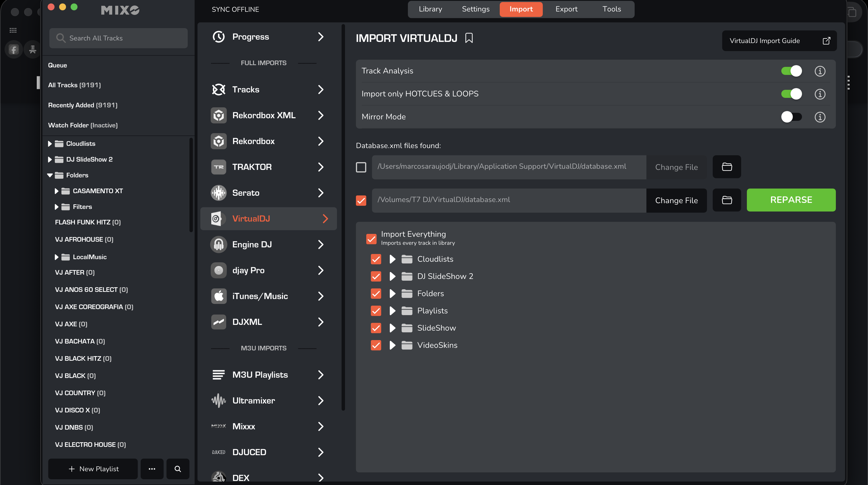Open the Settings tab

[475, 9]
